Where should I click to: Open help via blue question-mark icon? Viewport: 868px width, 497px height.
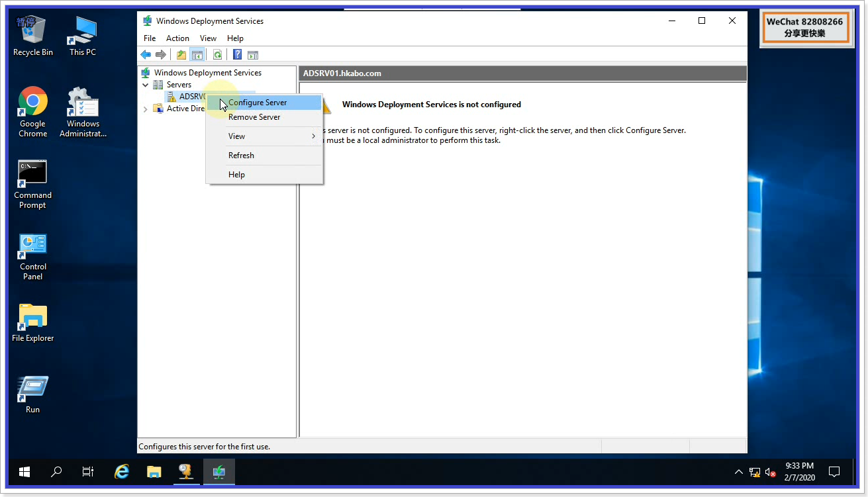(x=238, y=55)
